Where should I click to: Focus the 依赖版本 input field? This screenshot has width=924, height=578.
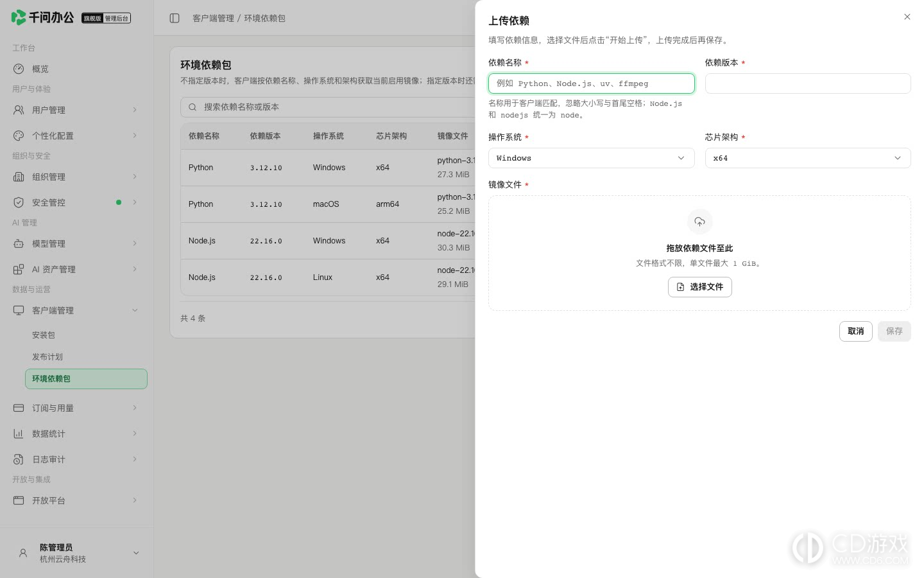(x=808, y=83)
